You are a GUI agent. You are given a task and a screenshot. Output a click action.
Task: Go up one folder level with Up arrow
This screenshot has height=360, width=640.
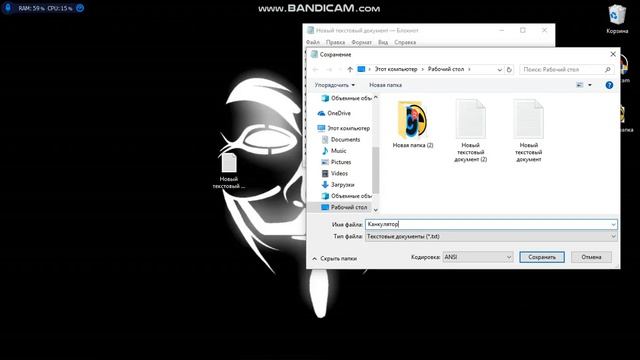coord(350,69)
